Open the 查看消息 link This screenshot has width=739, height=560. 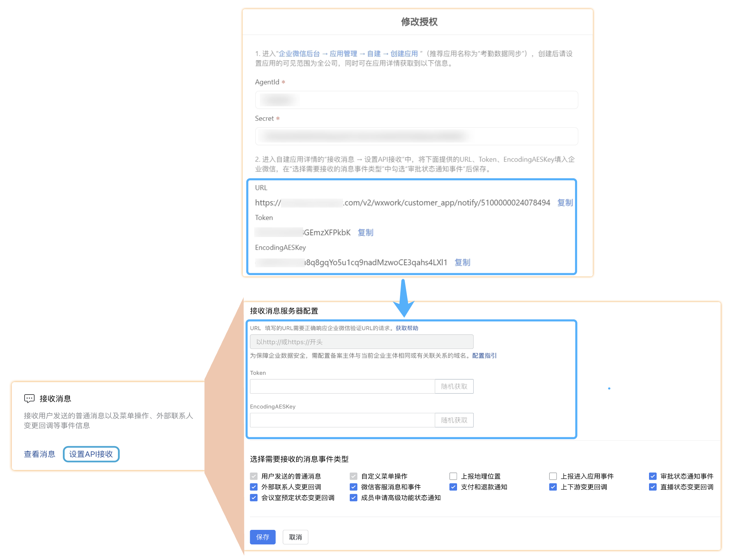pos(39,454)
